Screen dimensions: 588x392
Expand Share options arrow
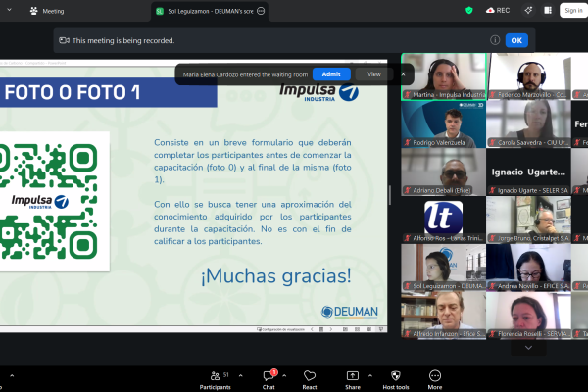370,375
